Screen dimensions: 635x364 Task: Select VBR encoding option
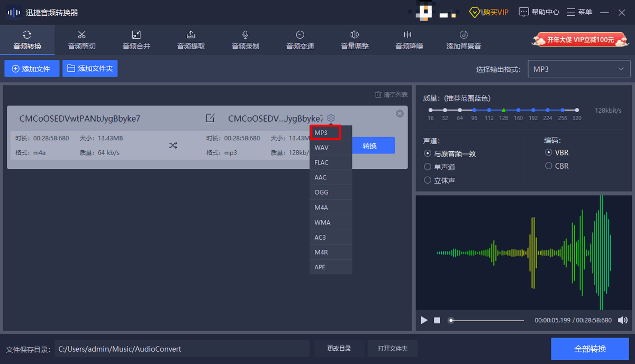[557, 152]
